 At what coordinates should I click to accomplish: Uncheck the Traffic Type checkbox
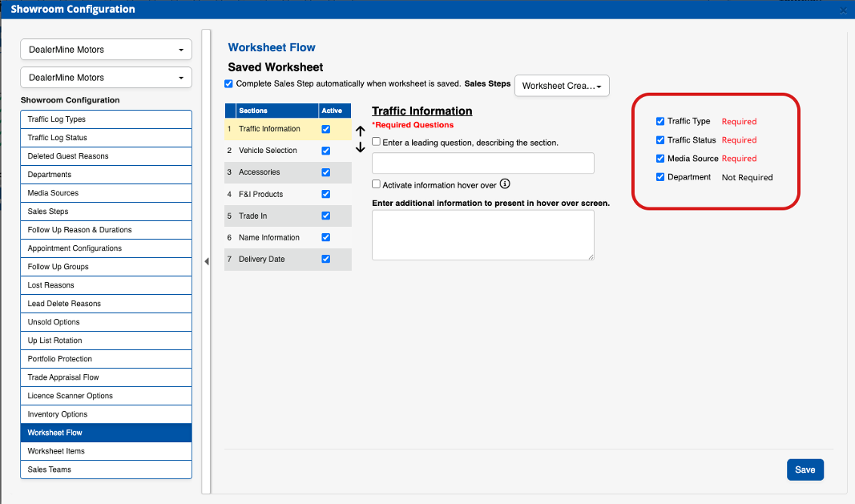(x=660, y=122)
